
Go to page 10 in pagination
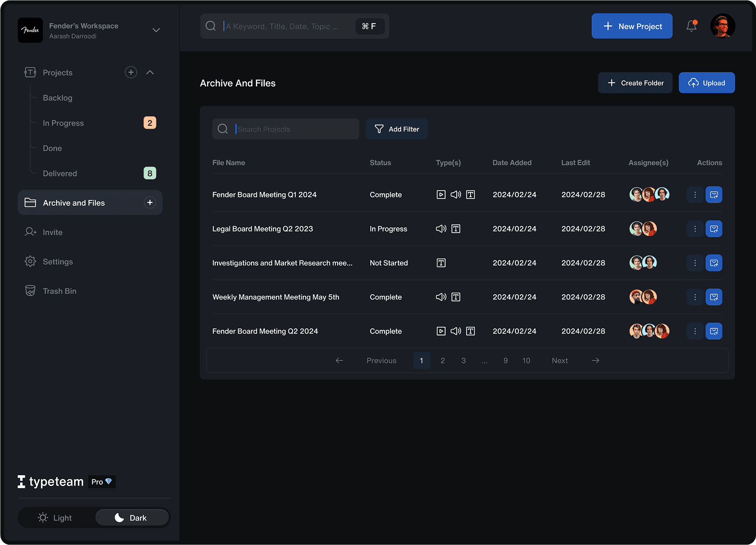point(526,361)
